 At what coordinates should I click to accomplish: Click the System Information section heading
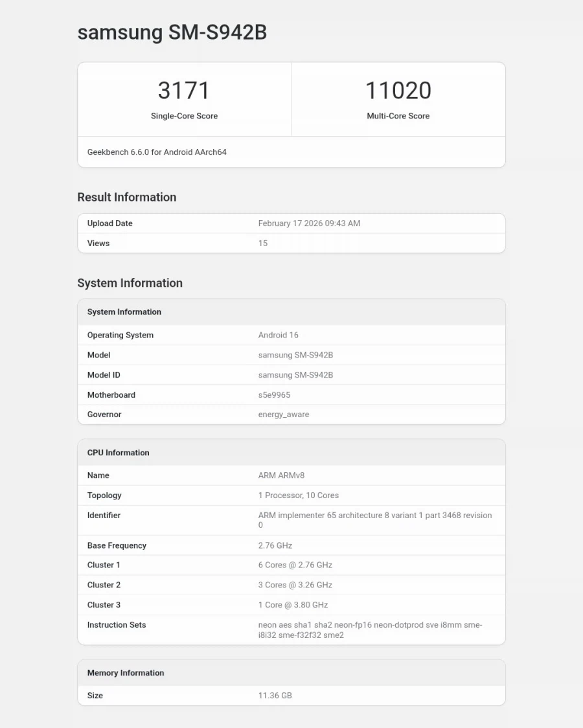pyautogui.click(x=130, y=283)
